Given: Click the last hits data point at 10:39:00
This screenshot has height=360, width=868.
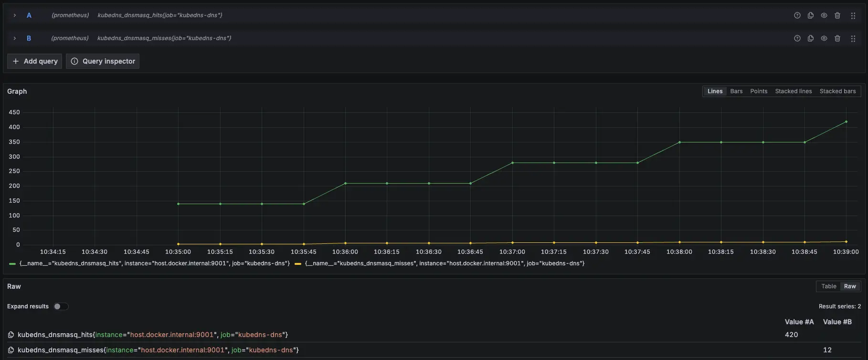Looking at the screenshot, I should [846, 121].
